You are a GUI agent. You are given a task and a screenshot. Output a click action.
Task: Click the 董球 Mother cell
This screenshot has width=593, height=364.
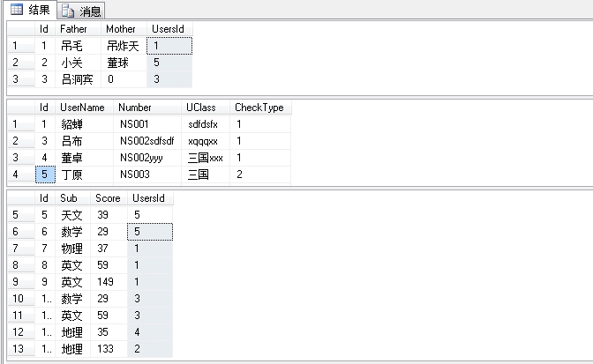124,63
